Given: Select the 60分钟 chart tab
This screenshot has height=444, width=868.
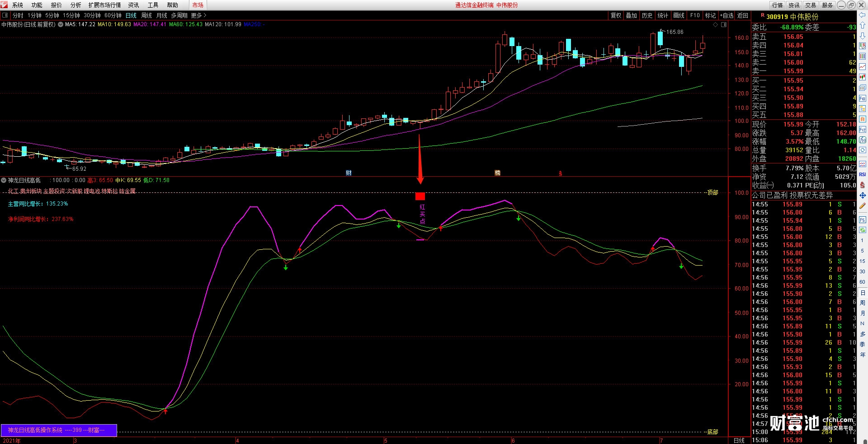Looking at the screenshot, I should pos(113,15).
